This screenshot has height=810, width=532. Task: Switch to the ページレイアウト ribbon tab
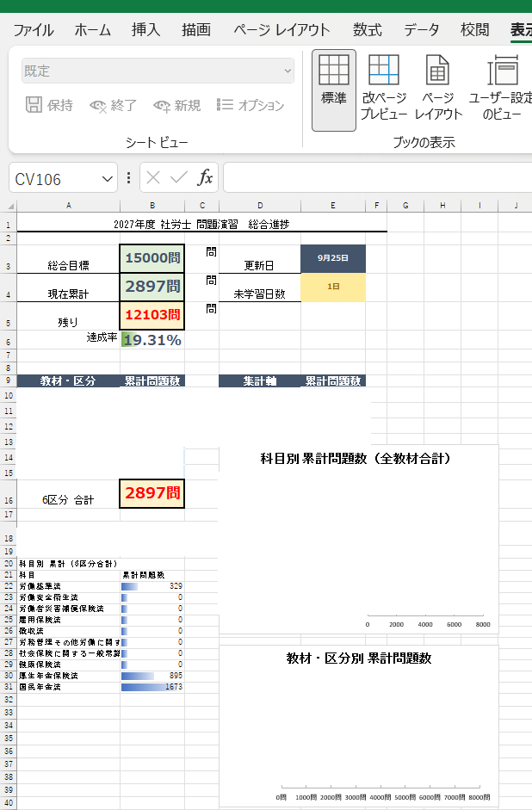click(x=281, y=30)
